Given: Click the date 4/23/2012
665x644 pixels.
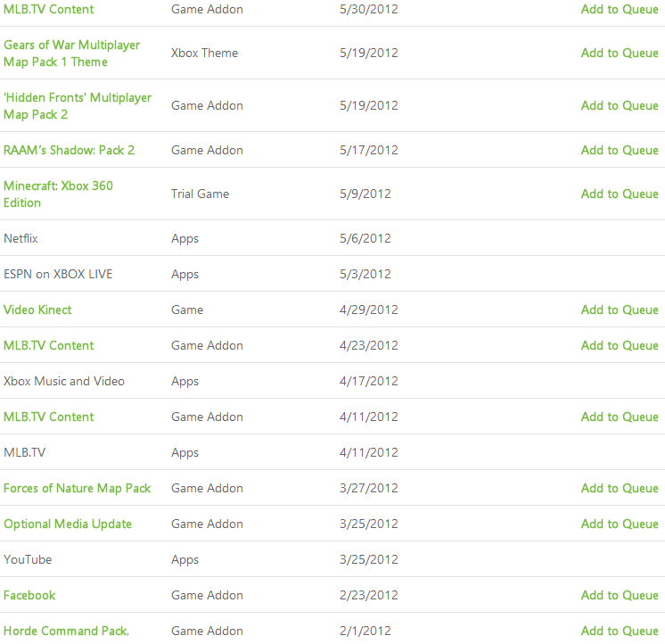Looking at the screenshot, I should (x=369, y=345).
